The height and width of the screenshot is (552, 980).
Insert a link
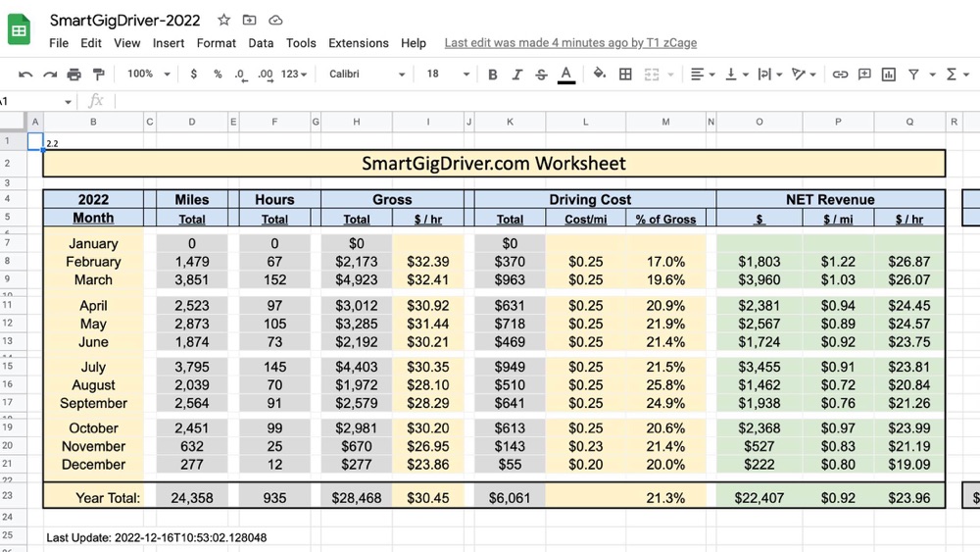pyautogui.click(x=840, y=75)
